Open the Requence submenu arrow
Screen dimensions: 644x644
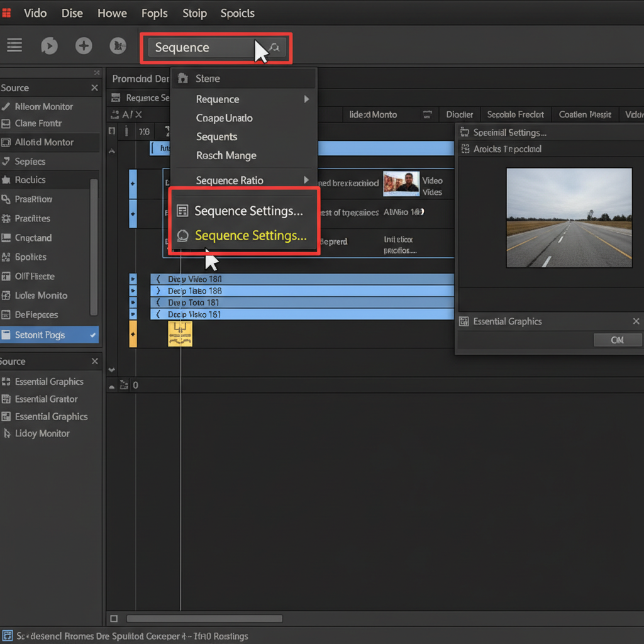[306, 99]
